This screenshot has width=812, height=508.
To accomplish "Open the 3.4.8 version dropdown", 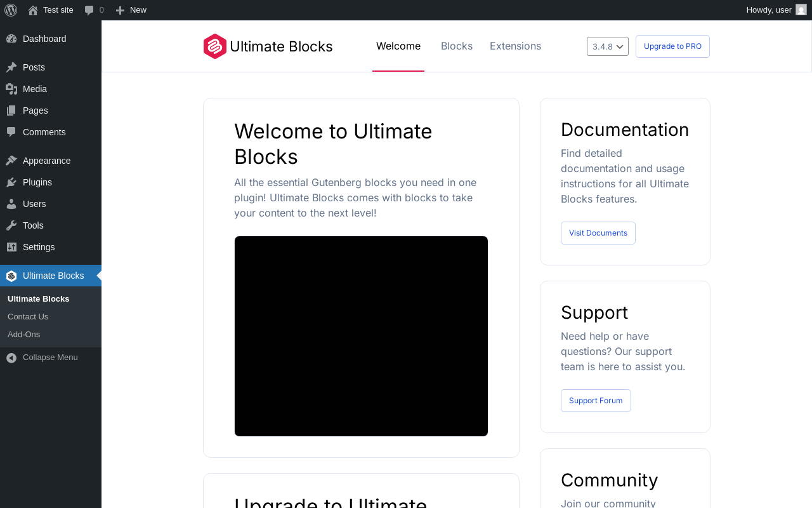I will pyautogui.click(x=608, y=46).
